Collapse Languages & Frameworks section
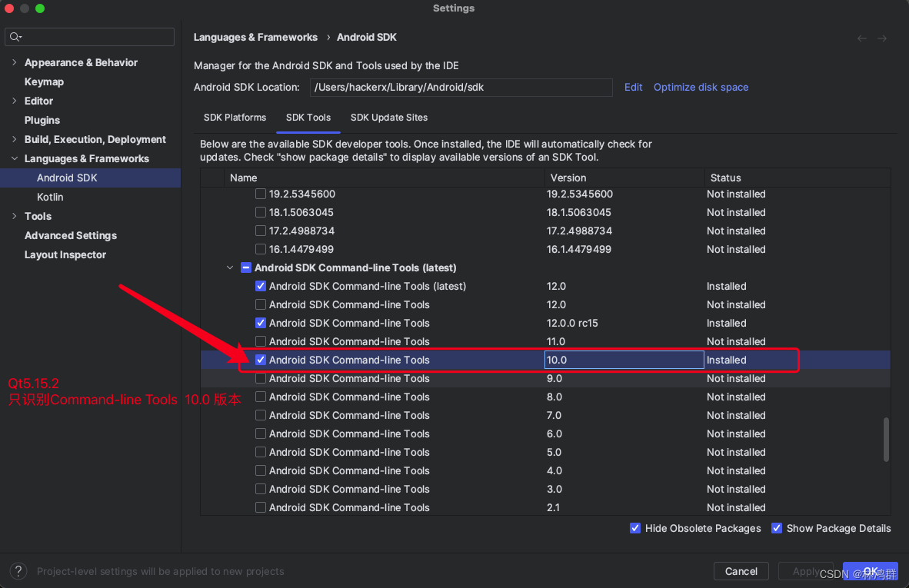 (x=15, y=159)
